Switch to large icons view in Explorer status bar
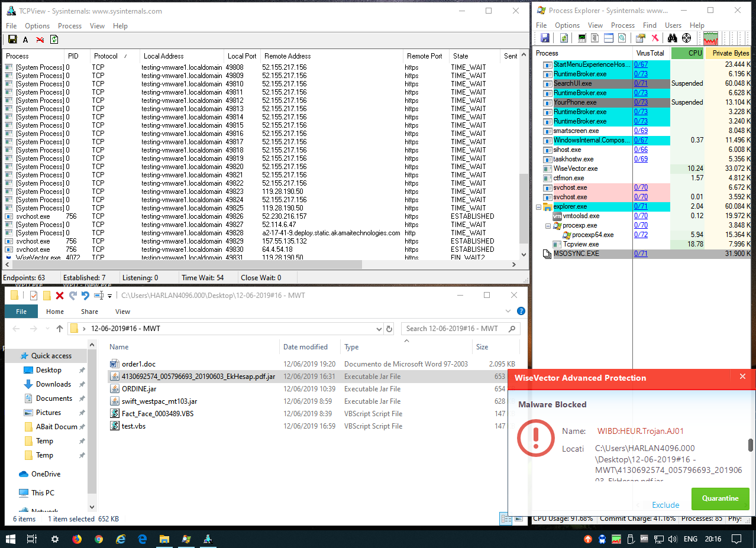 [519, 519]
